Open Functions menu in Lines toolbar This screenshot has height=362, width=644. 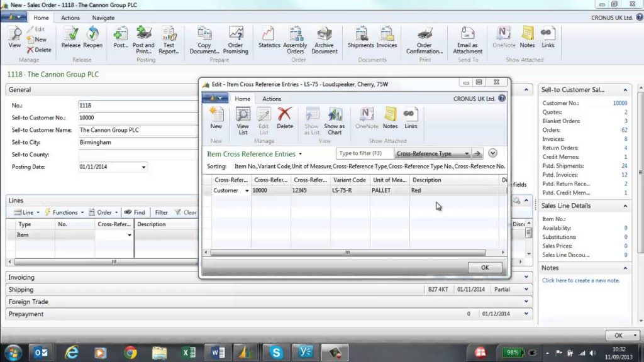pyautogui.click(x=64, y=212)
